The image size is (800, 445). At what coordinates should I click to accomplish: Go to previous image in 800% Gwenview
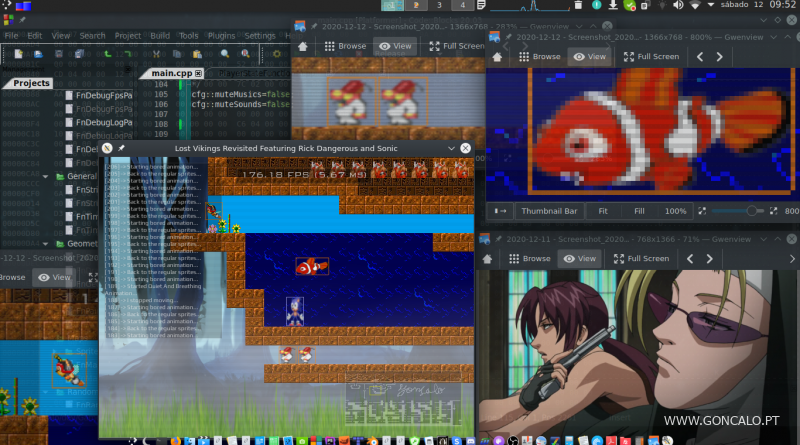tap(700, 57)
